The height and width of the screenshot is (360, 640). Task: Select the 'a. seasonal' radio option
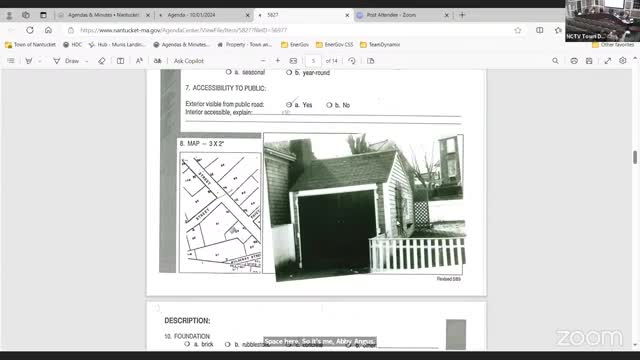pos(229,72)
